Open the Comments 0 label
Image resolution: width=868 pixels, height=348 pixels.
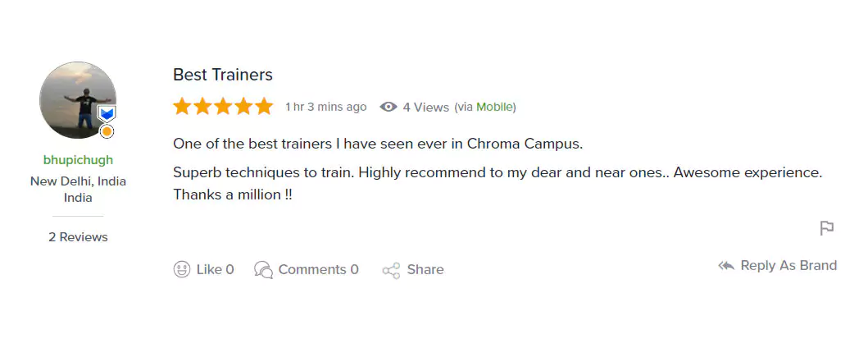click(x=318, y=269)
